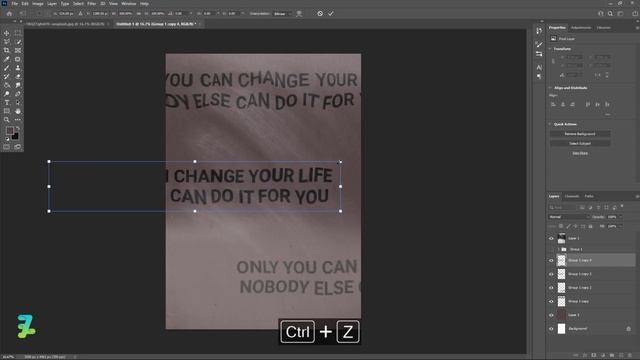Click the background color swatch
This screenshot has width=640, height=360.
pyautogui.click(x=16, y=136)
